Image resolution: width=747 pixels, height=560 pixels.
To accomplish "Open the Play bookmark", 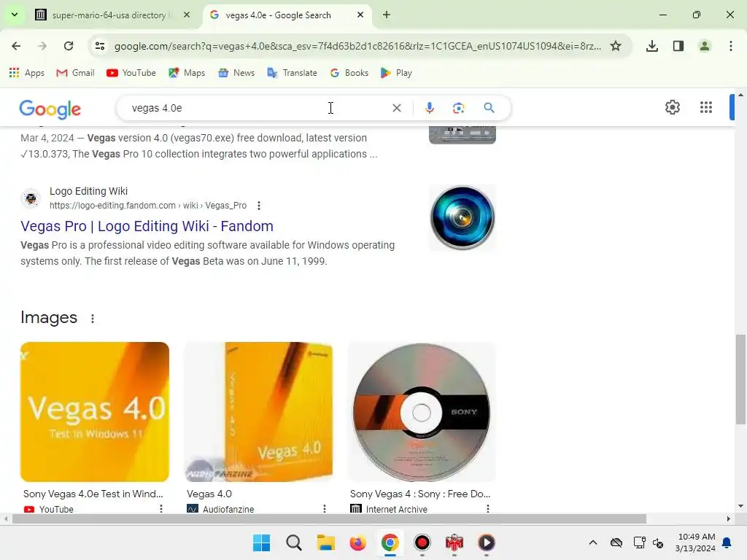I will click(396, 73).
